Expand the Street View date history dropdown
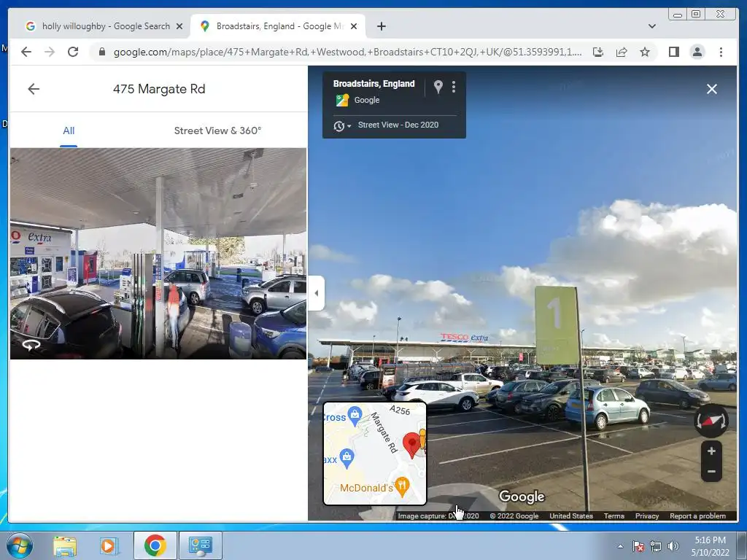The width and height of the screenshot is (747, 560). [x=342, y=125]
